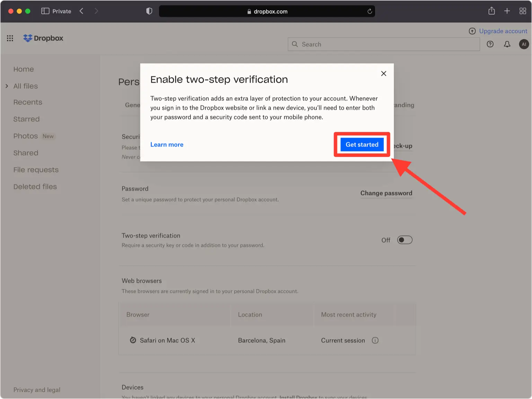Click Change password
This screenshot has width=532, height=399.
pos(386,193)
